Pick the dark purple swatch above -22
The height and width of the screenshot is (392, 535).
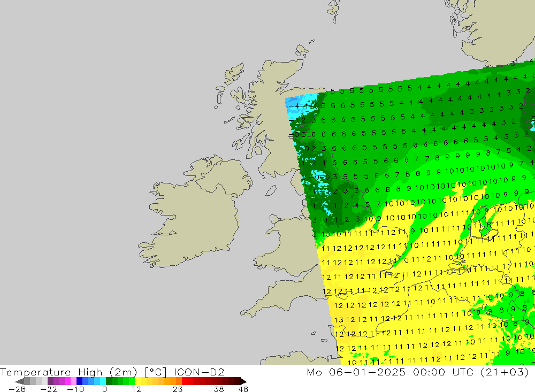click(50, 381)
